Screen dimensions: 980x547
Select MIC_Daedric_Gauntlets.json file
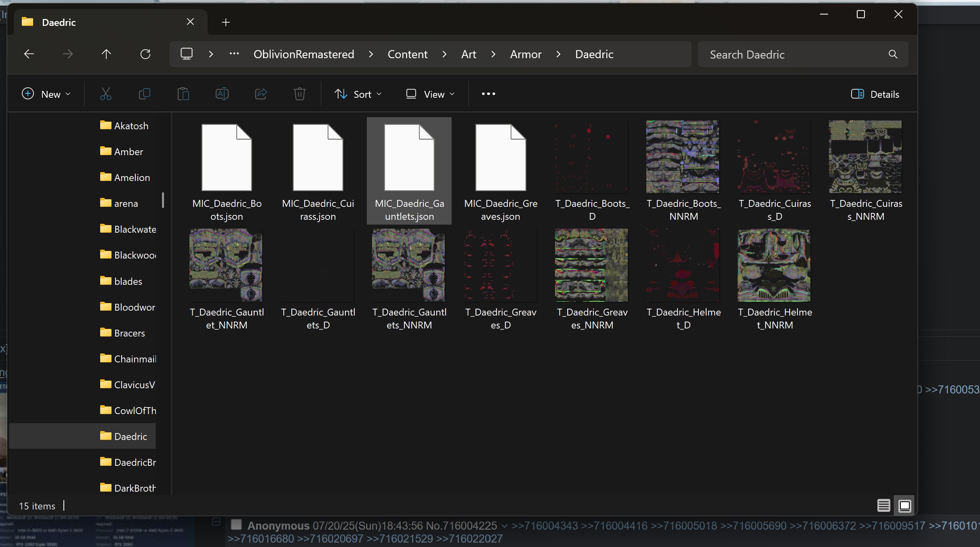point(409,170)
